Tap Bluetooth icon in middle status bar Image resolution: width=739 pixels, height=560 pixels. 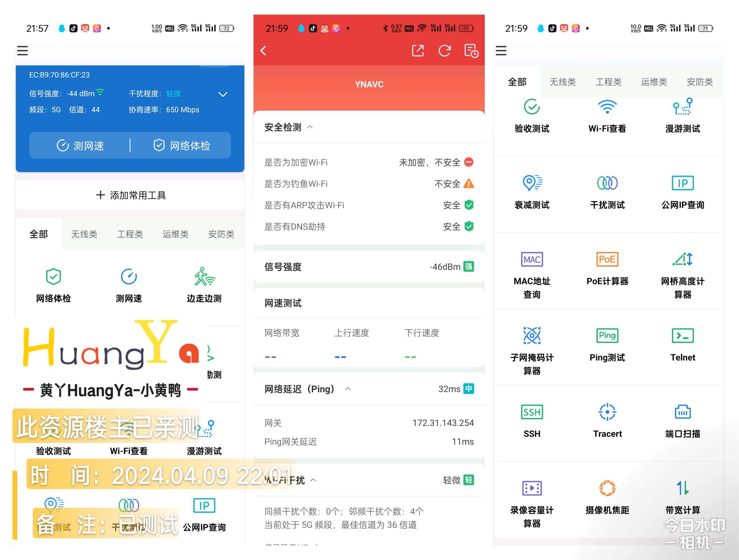click(385, 28)
